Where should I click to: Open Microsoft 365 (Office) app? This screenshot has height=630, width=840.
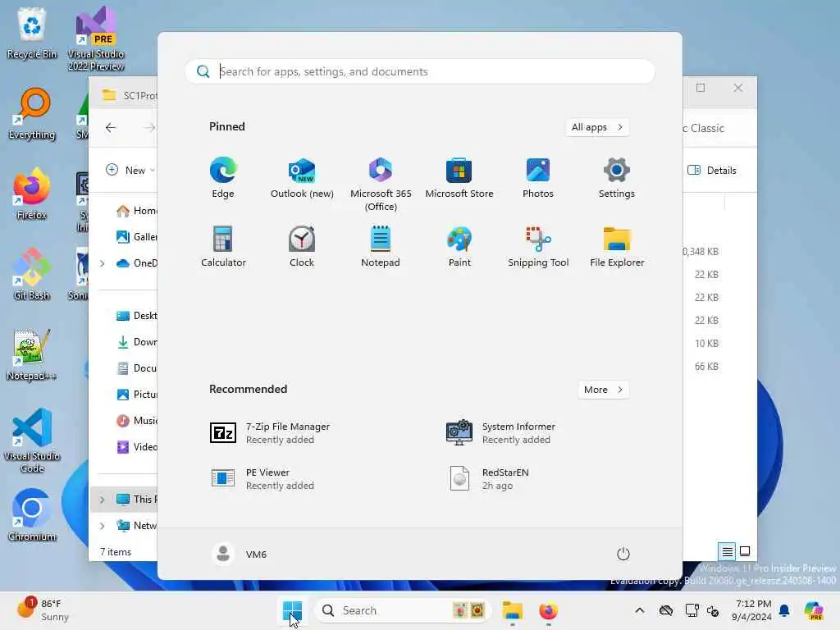(381, 185)
